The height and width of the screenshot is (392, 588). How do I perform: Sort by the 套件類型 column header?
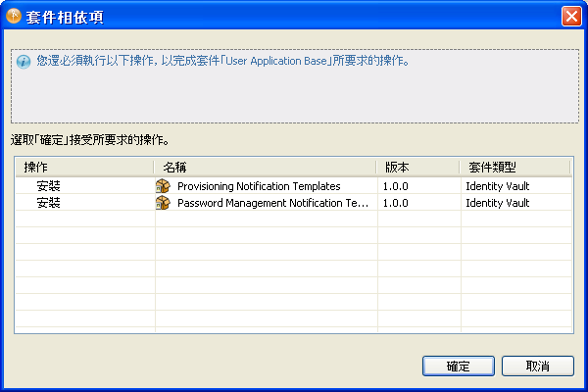click(514, 167)
